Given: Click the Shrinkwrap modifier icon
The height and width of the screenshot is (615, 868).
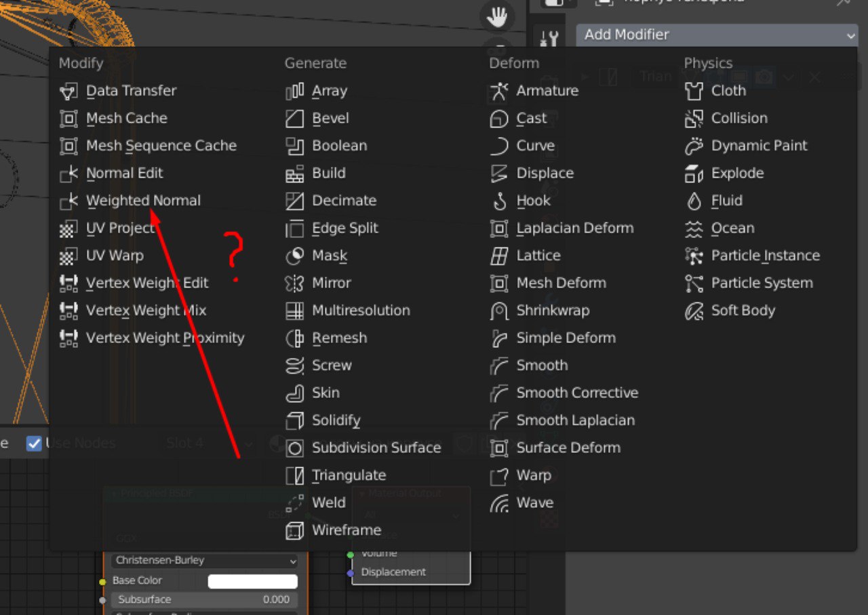Looking at the screenshot, I should (499, 311).
